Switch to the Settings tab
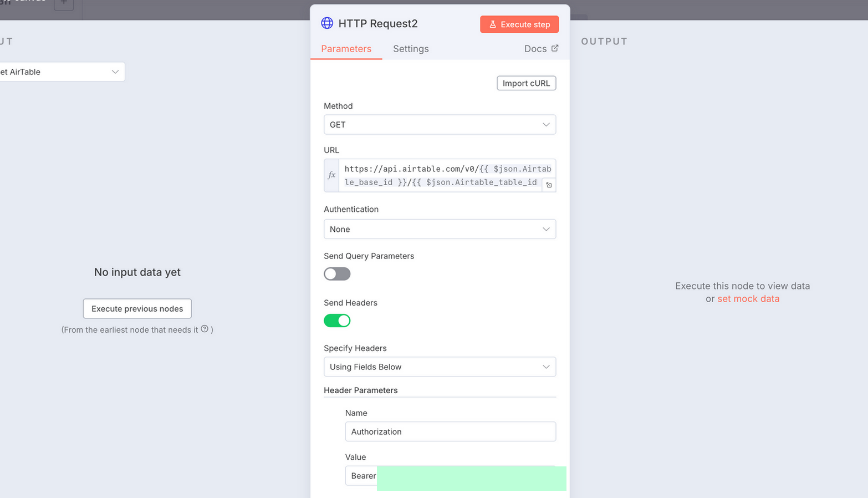Screen dimensions: 868x498 tap(411, 49)
